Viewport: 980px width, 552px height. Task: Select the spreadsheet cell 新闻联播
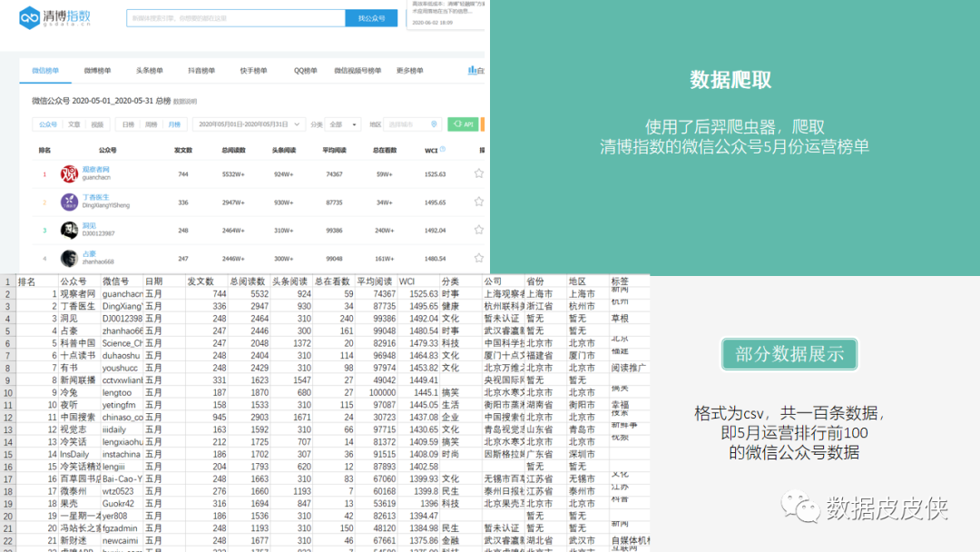79,380
